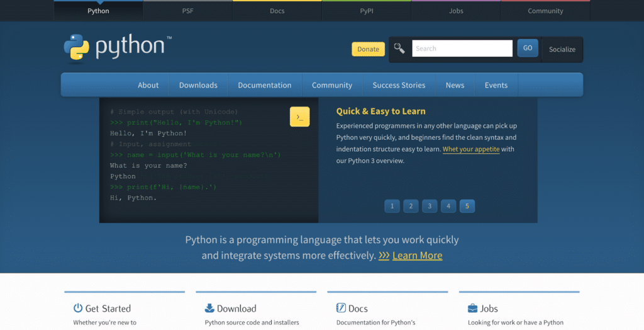
Task: Expand the Socialize dropdown
Action: (562, 49)
